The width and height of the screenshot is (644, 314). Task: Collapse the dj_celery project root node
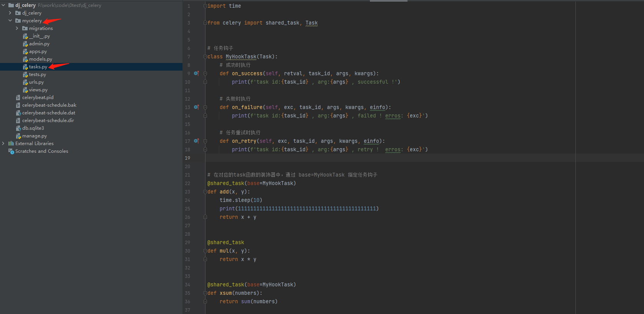click(x=3, y=5)
